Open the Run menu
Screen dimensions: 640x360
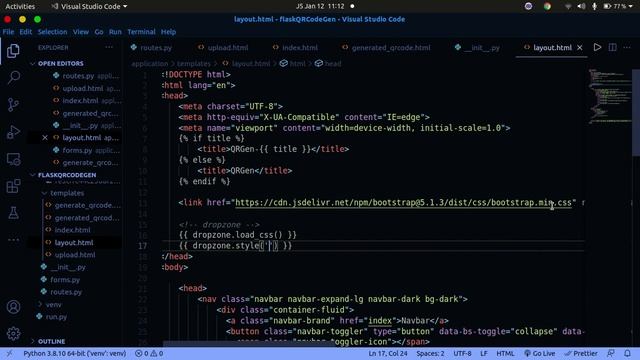coord(115,32)
